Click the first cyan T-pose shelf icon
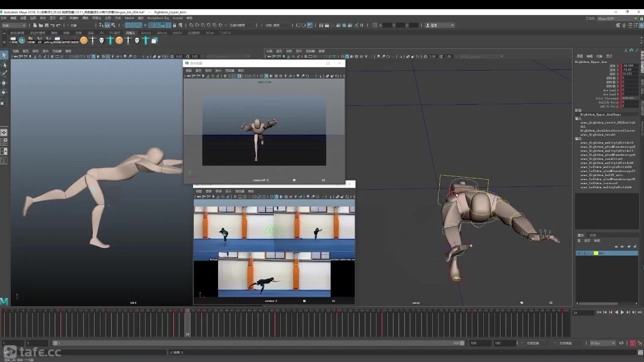The image size is (644, 362). point(110,41)
